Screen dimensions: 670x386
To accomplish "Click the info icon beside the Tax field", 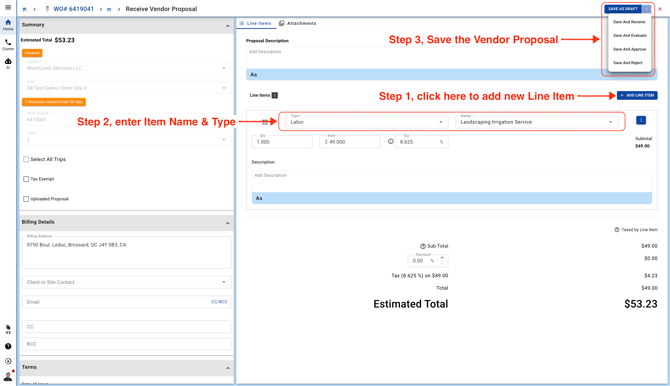I will [x=391, y=141].
